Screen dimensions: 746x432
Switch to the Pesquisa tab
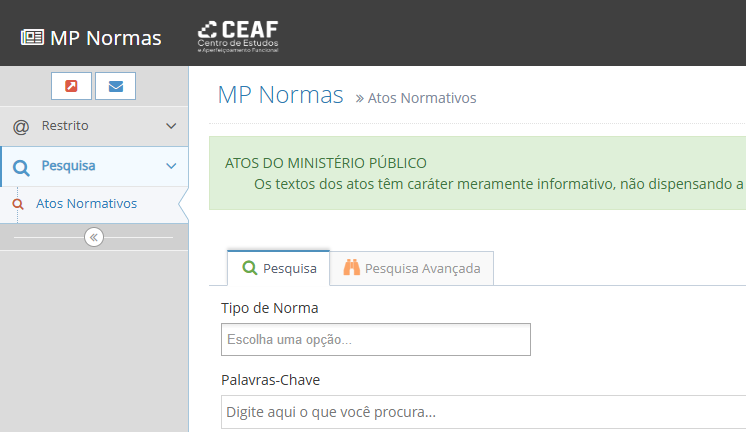[278, 268]
